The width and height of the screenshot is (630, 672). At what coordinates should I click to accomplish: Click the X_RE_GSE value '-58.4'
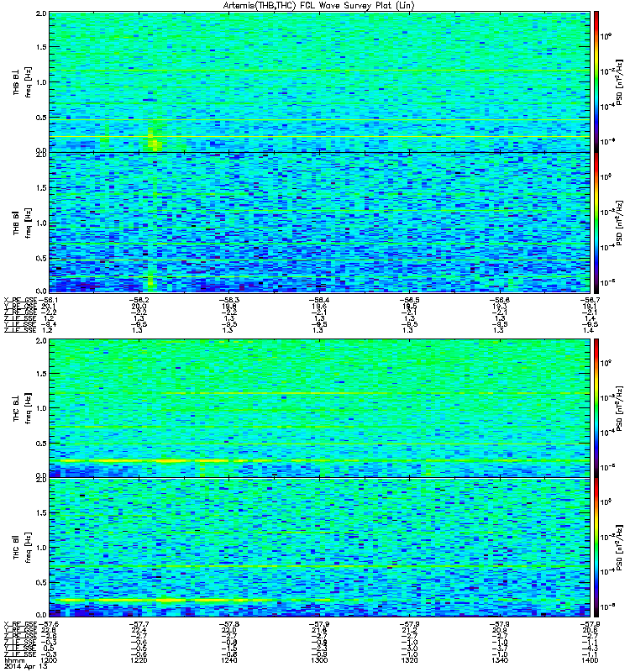[x=320, y=300]
